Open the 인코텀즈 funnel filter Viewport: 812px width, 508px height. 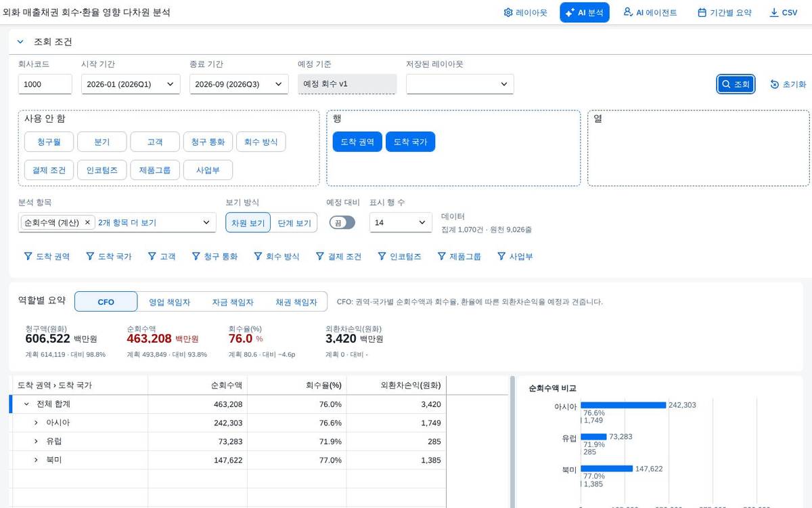[x=399, y=257]
